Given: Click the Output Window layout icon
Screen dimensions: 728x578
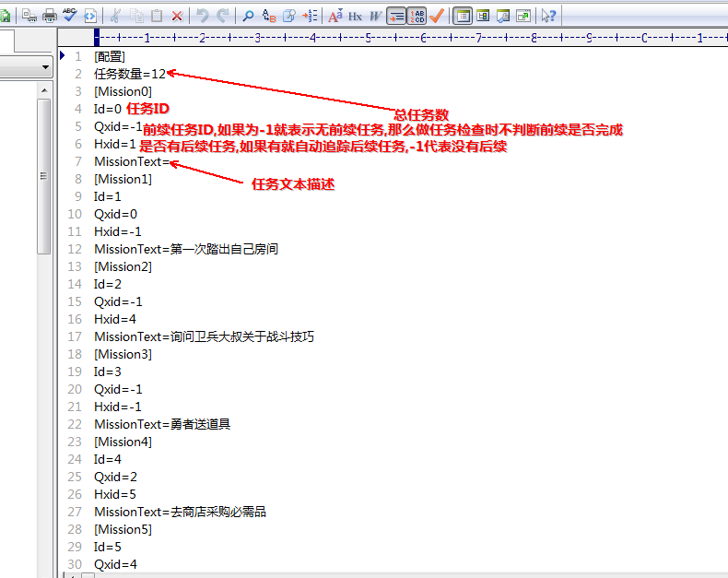Looking at the screenshot, I should click(483, 17).
